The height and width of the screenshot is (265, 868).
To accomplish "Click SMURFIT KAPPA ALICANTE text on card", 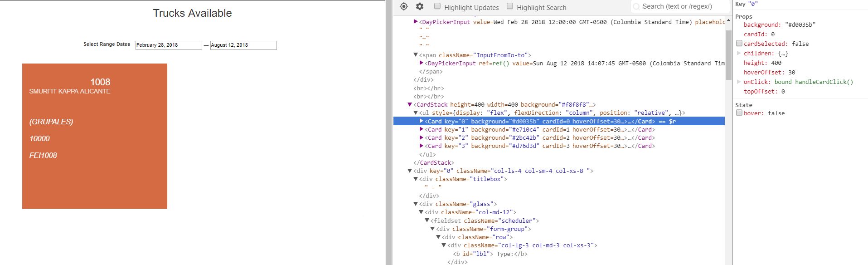I will pyautogui.click(x=70, y=91).
